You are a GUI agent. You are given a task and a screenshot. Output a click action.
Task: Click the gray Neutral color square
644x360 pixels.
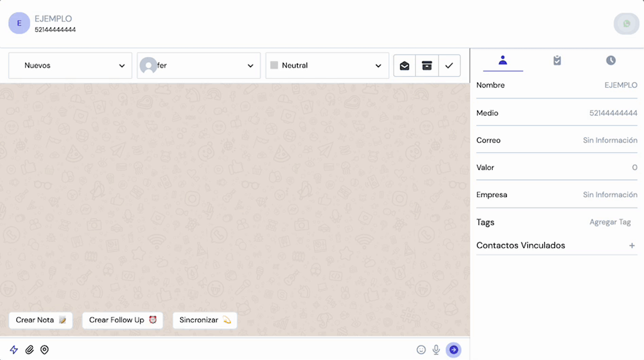(274, 65)
